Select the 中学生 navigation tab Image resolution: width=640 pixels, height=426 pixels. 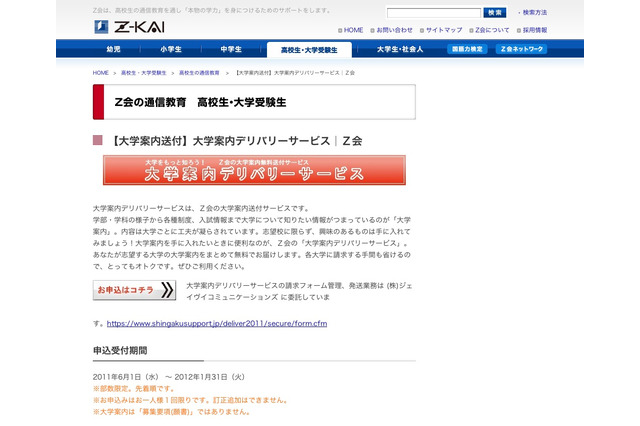(231, 49)
